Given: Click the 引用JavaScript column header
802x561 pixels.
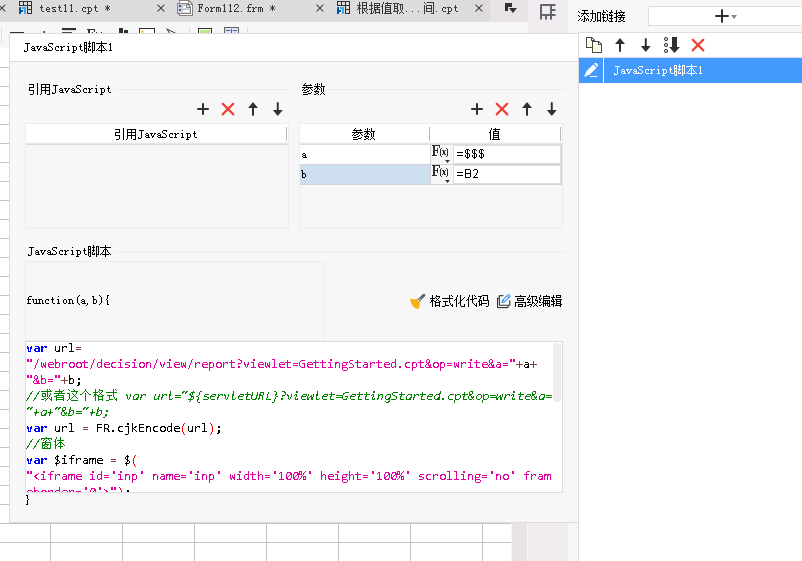Looking at the screenshot, I should click(x=156, y=134).
